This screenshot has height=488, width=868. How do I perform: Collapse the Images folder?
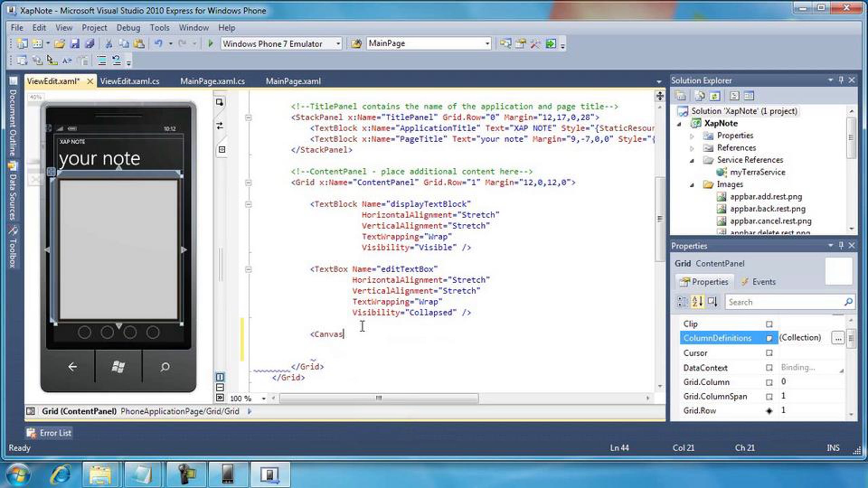coord(692,185)
